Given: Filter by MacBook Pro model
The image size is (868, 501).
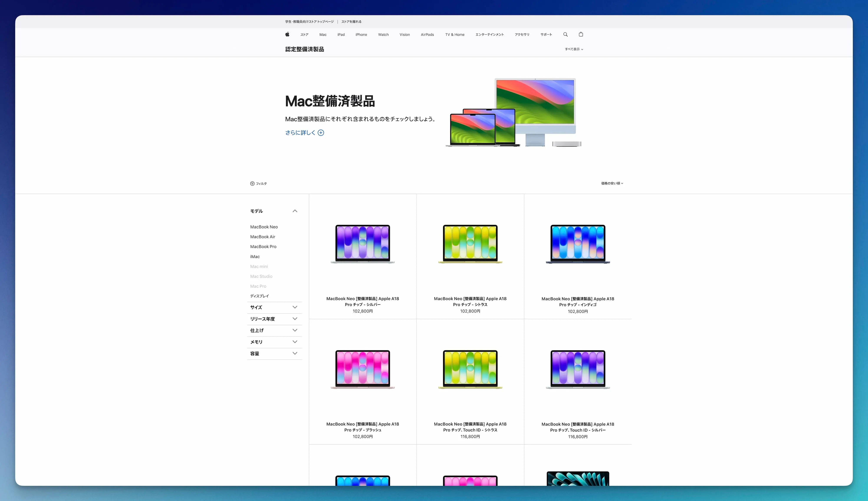Looking at the screenshot, I should pos(263,247).
